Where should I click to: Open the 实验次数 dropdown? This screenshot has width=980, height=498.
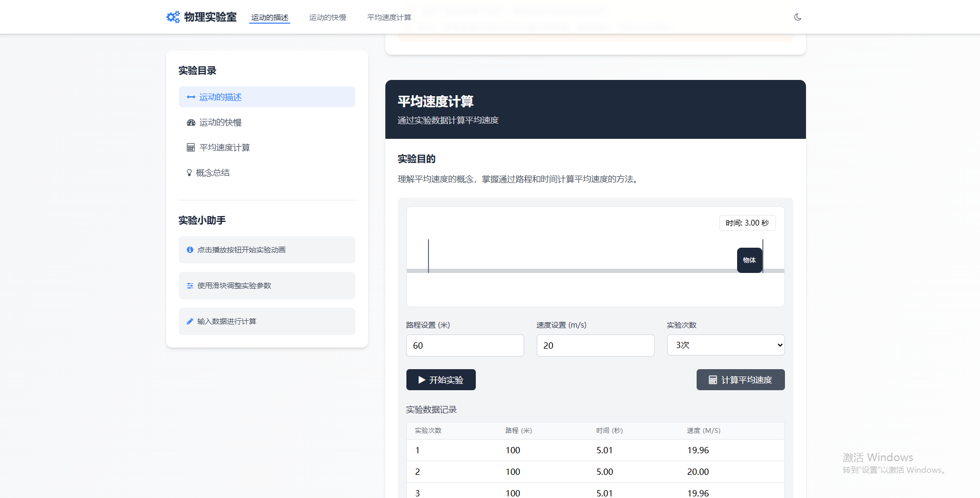[x=726, y=345]
